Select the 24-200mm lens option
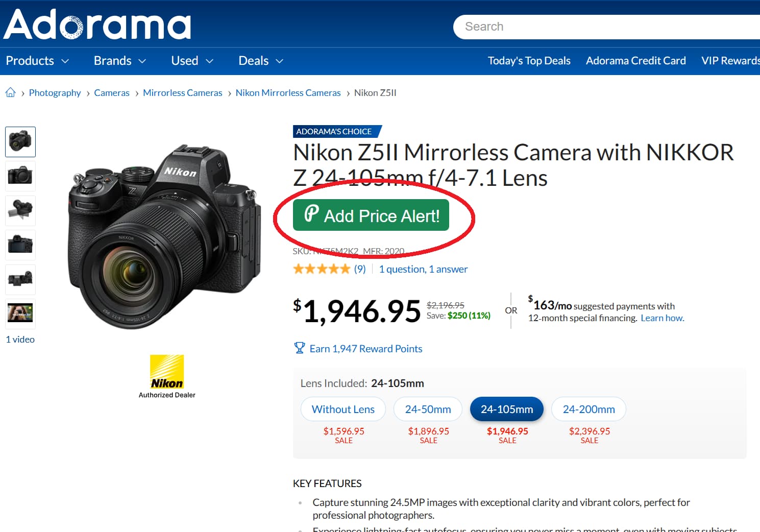The width and height of the screenshot is (760, 532). [589, 409]
